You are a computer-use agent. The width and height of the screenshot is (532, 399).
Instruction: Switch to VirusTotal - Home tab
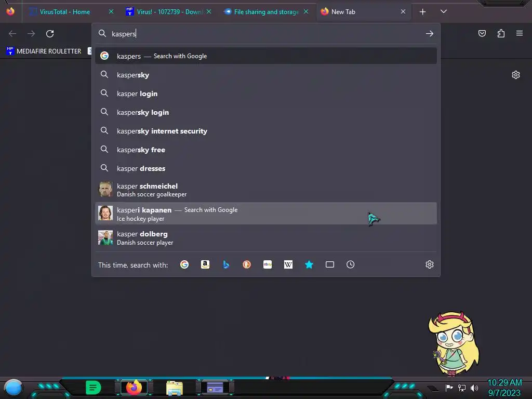[70, 12]
